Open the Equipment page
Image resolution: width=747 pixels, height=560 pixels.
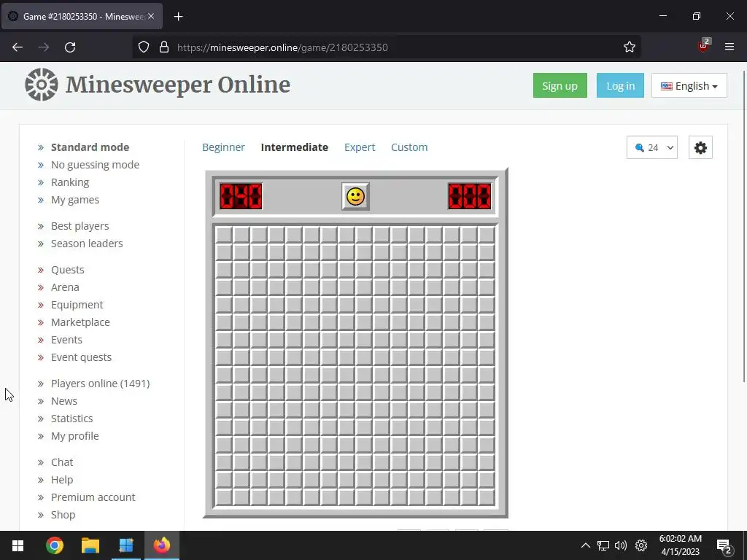point(77,305)
